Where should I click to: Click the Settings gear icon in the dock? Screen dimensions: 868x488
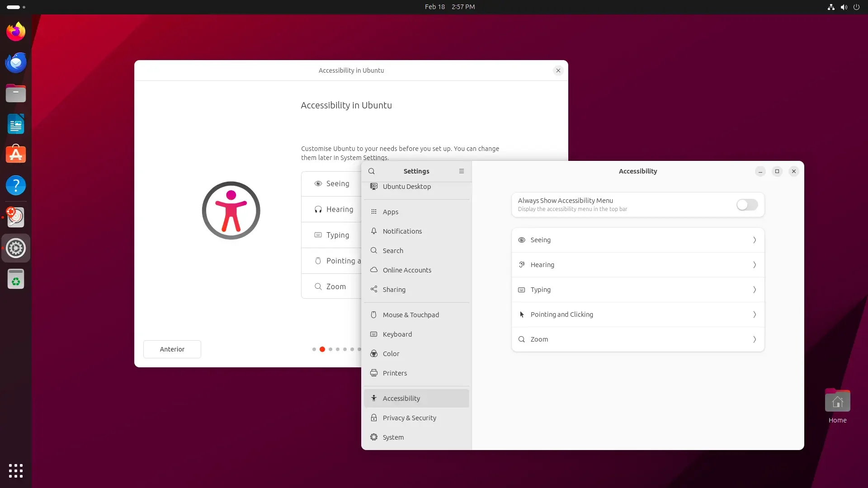pyautogui.click(x=16, y=248)
